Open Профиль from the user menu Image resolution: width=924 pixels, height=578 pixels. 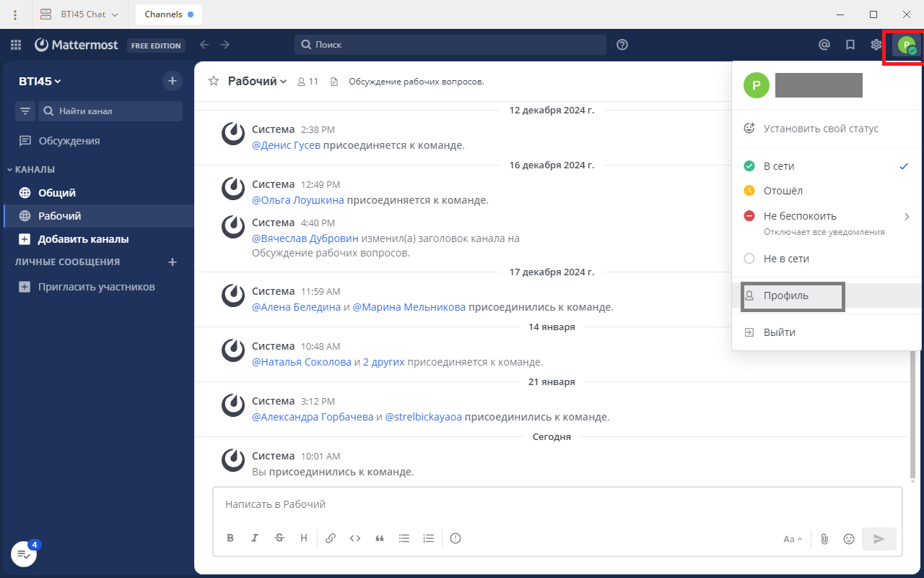786,296
